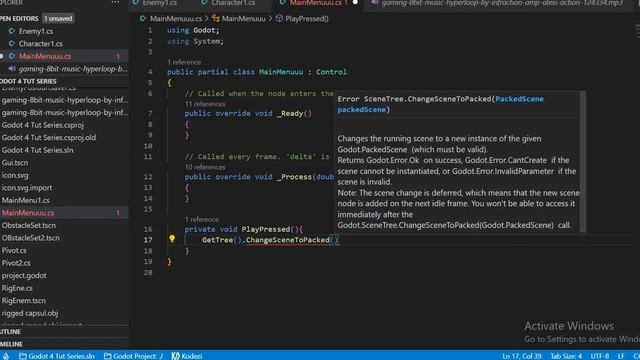Click the unsaved dot on MainMenuuu.cs tab

(x=355, y=3)
